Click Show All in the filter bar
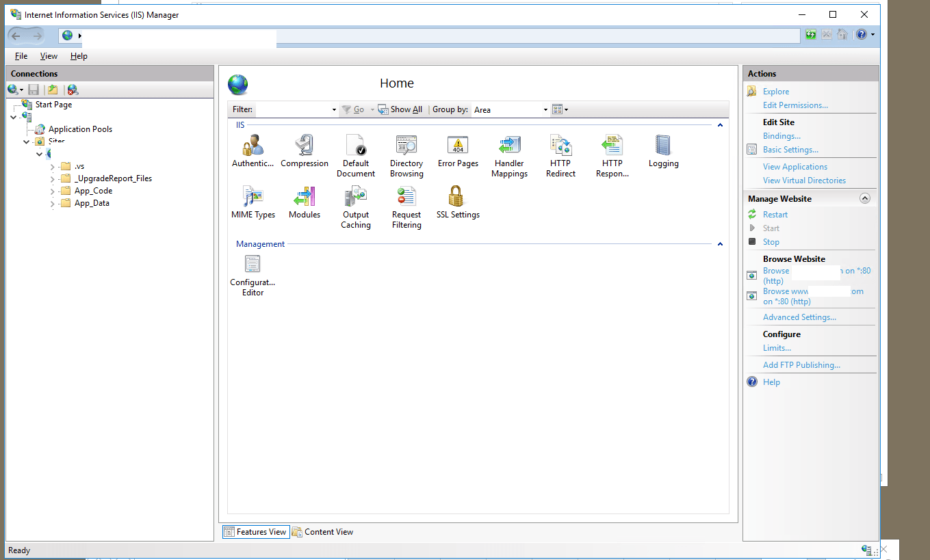Viewport: 930px width, 560px height. point(400,109)
